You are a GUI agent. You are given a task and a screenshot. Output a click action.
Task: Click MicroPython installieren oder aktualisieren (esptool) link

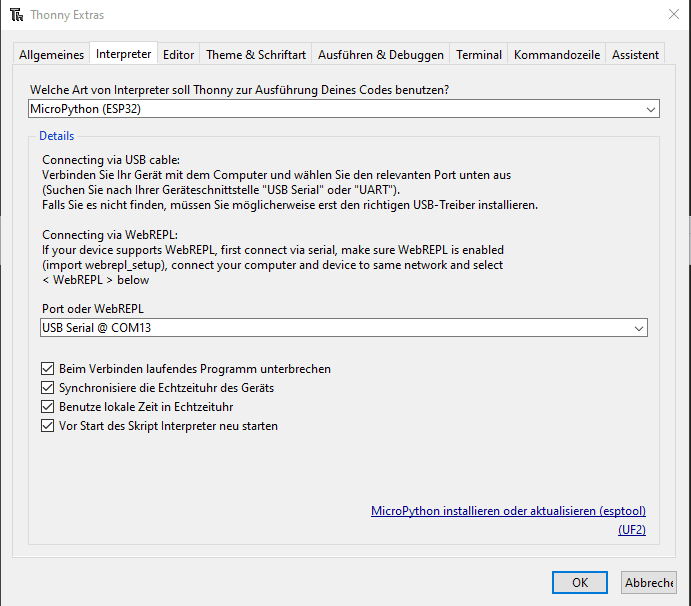(x=508, y=511)
